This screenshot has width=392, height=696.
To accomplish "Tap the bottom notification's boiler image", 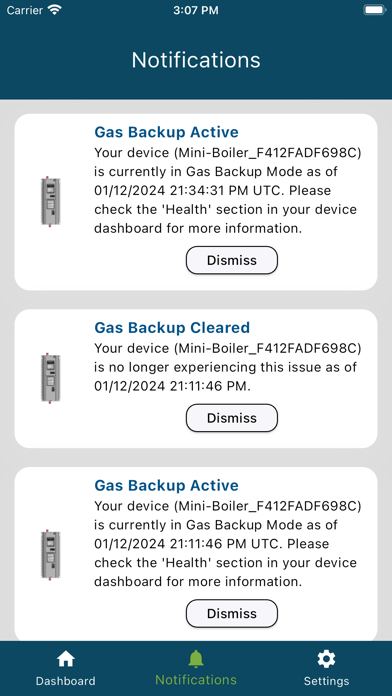I will (51, 555).
